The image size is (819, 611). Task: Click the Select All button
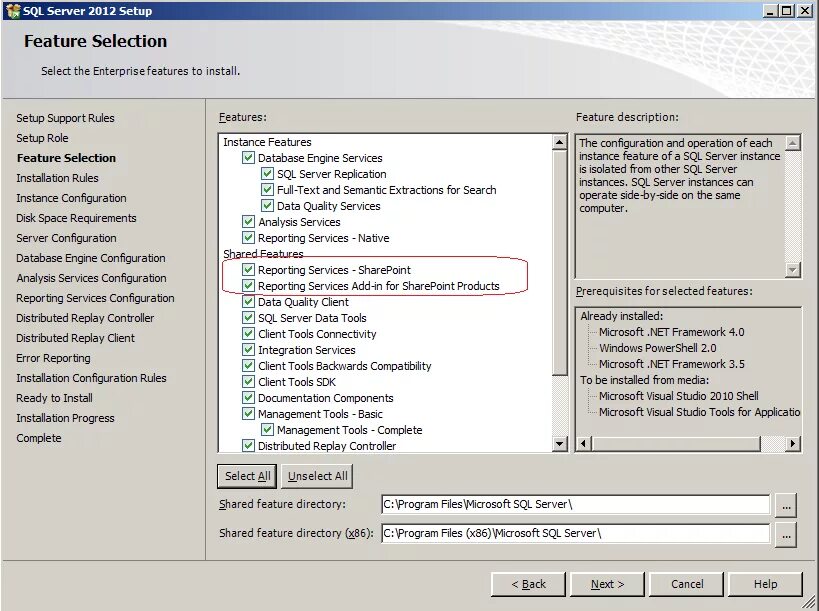pos(247,476)
